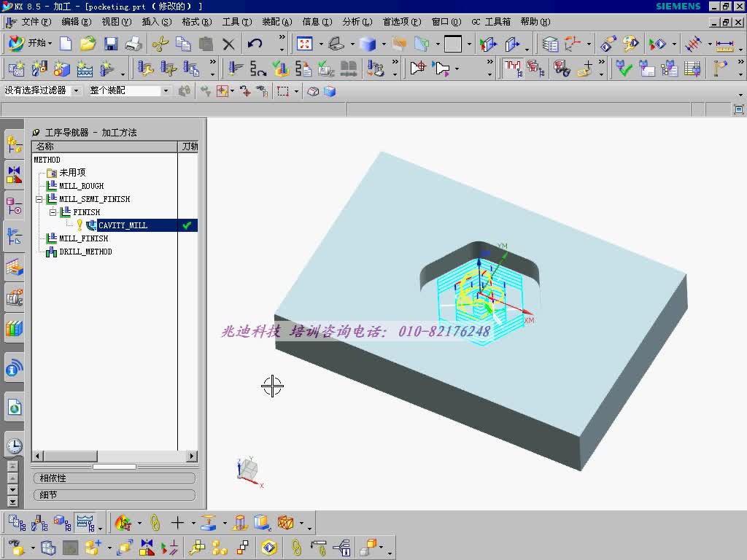Select the 未用项 folder
Viewport: 747px width, 560px height.
[x=72, y=173]
